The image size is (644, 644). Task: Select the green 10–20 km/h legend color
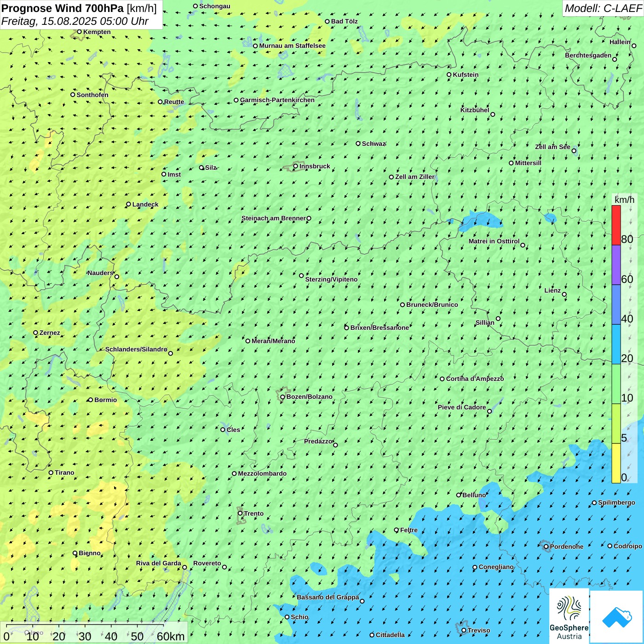tap(616, 384)
